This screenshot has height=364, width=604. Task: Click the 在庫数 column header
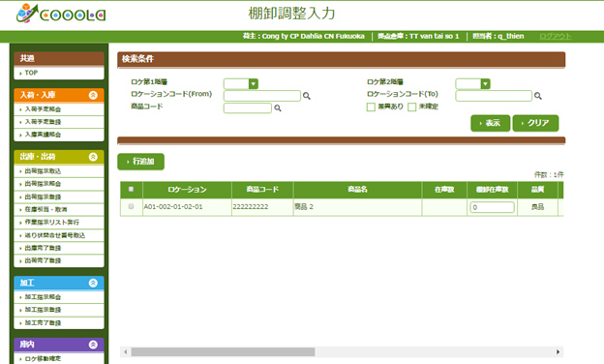[444, 190]
